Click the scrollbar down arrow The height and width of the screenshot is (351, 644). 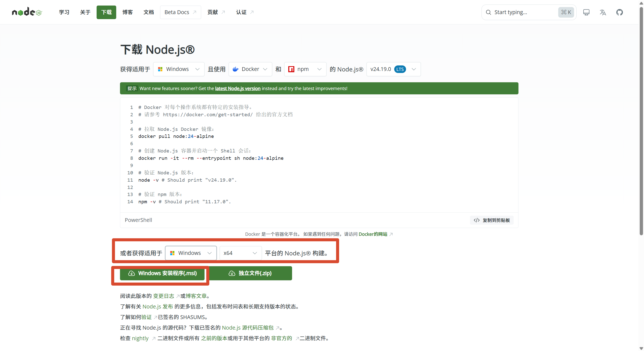tap(641, 348)
